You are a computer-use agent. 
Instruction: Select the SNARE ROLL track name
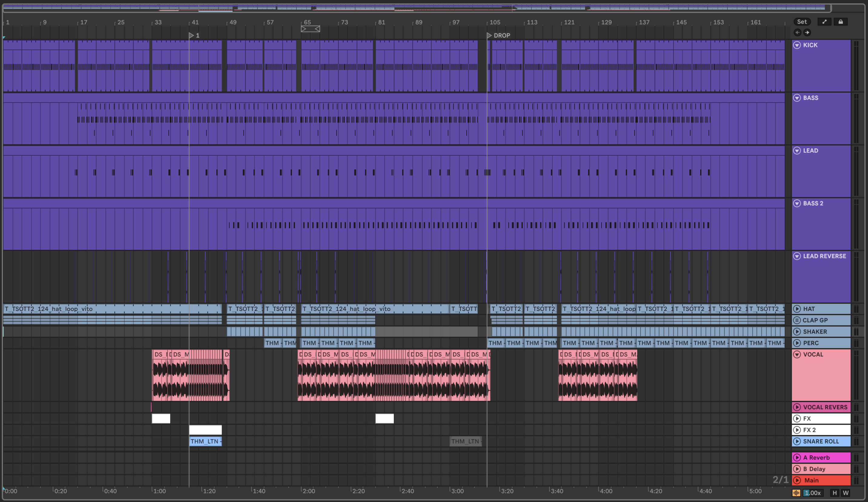coord(821,441)
